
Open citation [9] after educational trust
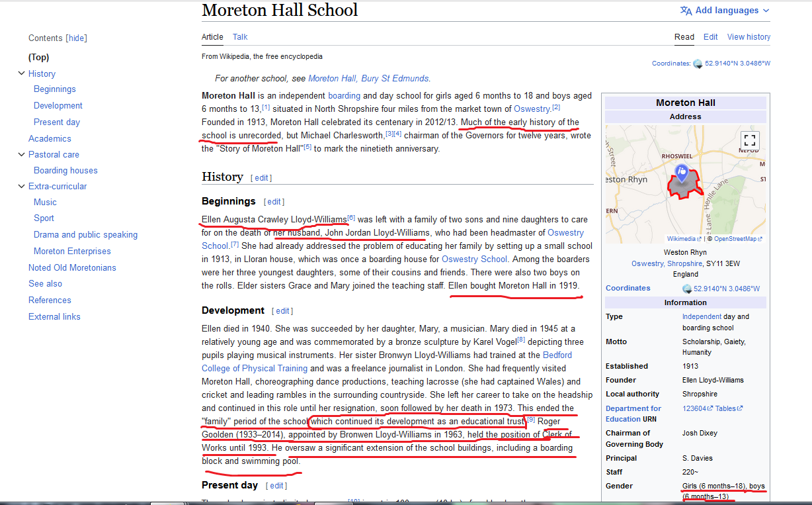tap(531, 419)
